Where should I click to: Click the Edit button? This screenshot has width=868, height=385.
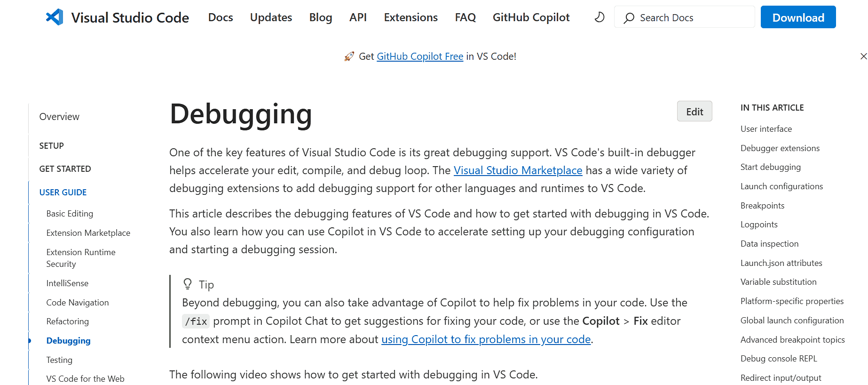tap(694, 111)
